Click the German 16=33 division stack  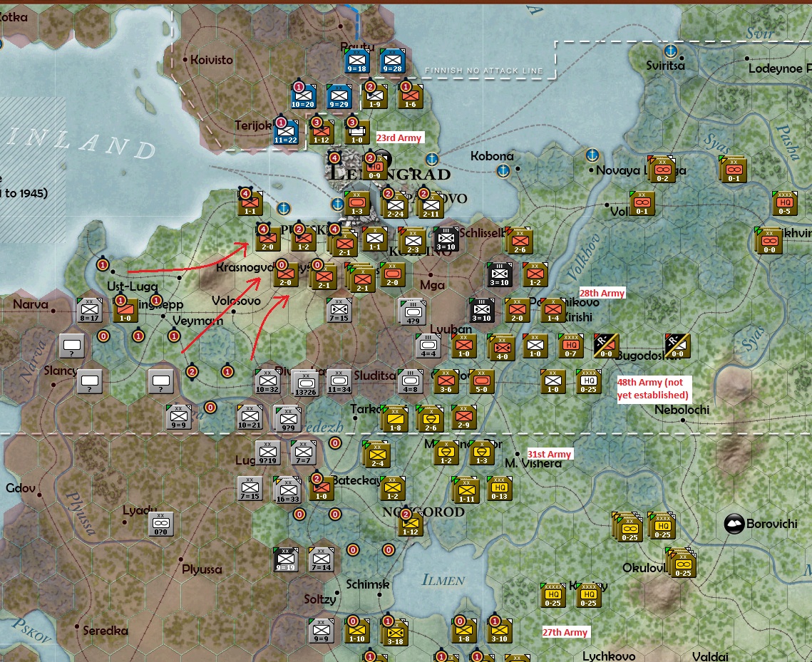[288, 490]
